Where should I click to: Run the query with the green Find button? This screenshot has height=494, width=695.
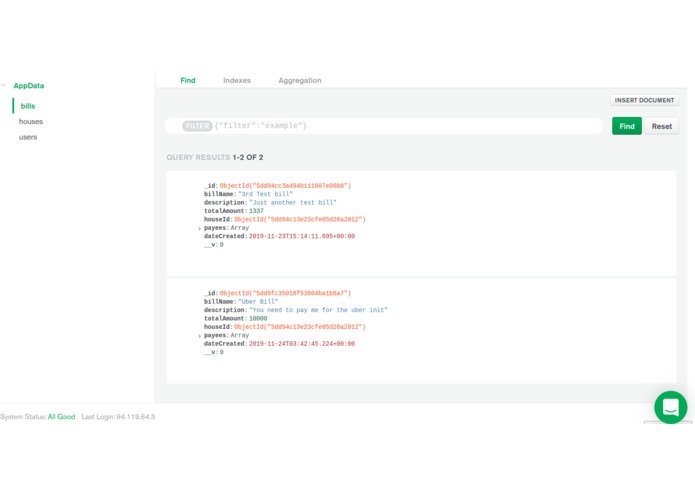click(627, 126)
